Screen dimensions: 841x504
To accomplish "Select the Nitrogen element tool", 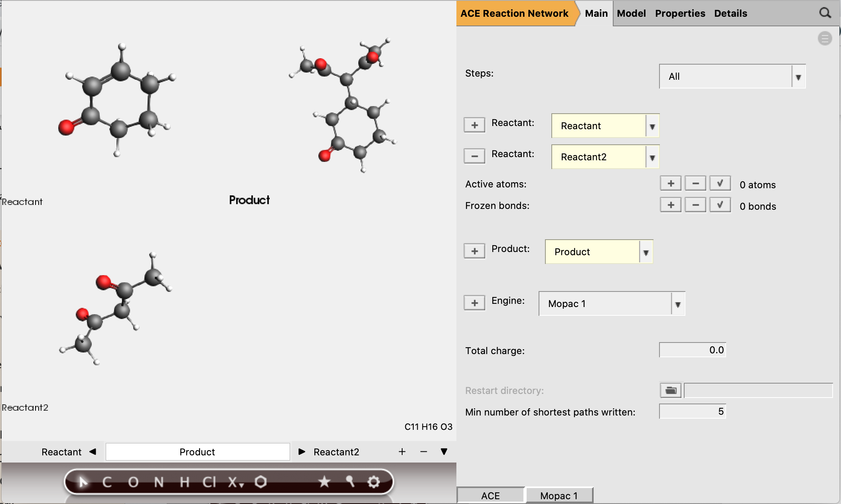I will pos(159,482).
